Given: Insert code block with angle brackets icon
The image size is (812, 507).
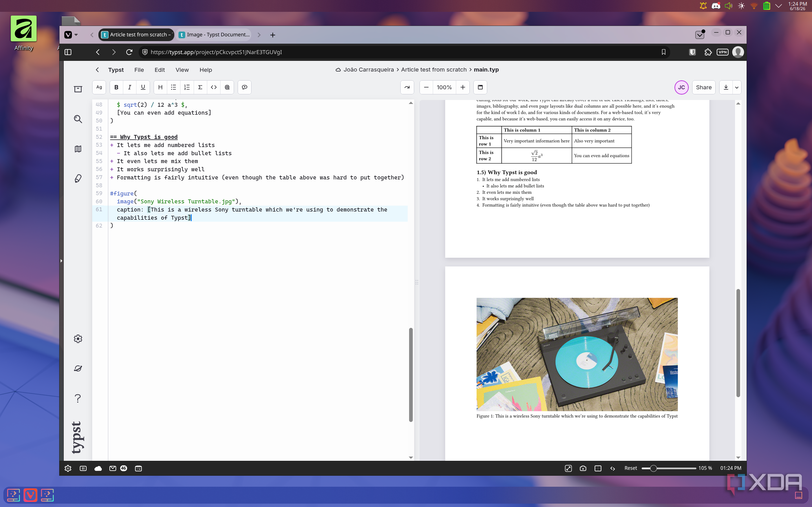Looking at the screenshot, I should pyautogui.click(x=214, y=87).
